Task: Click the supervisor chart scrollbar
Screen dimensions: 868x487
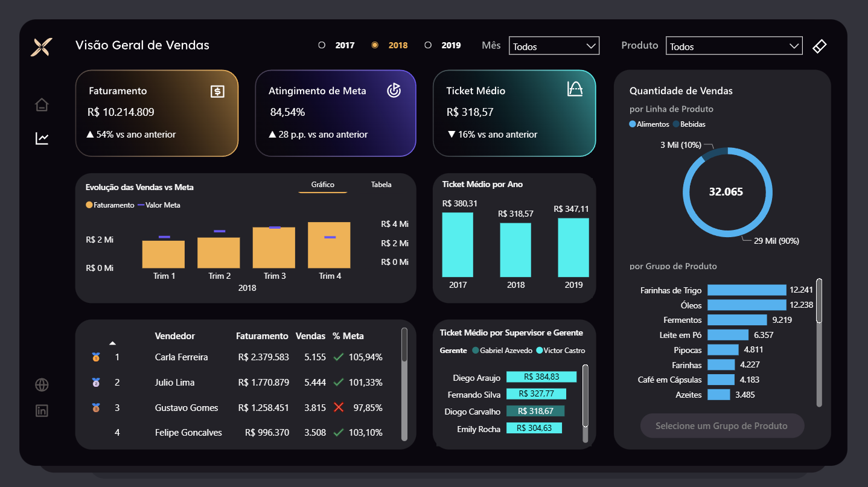Action: [586, 395]
